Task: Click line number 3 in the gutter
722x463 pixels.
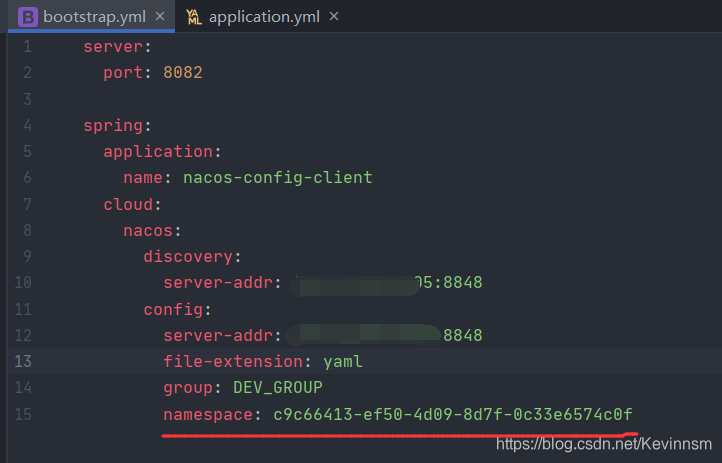Action: [x=28, y=99]
